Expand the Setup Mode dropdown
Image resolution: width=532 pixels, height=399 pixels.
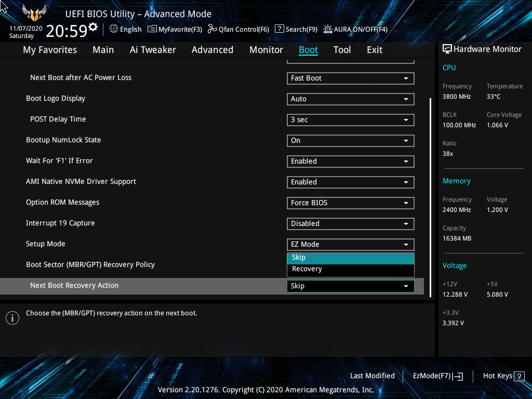coord(351,244)
